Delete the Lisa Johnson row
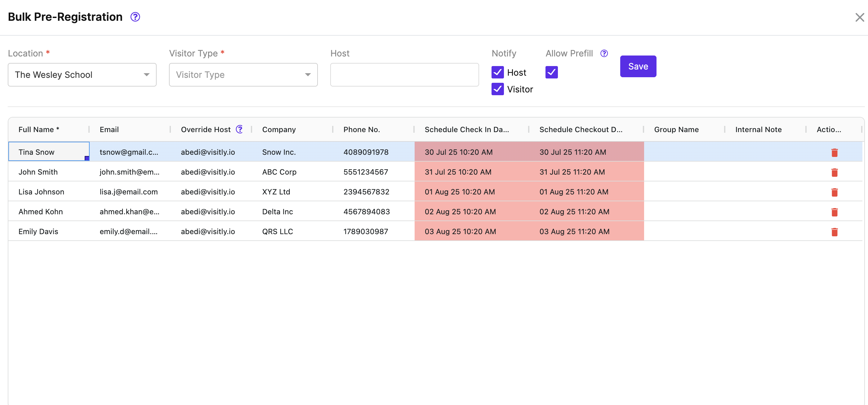Viewport: 868px width, 405px height. click(x=834, y=192)
